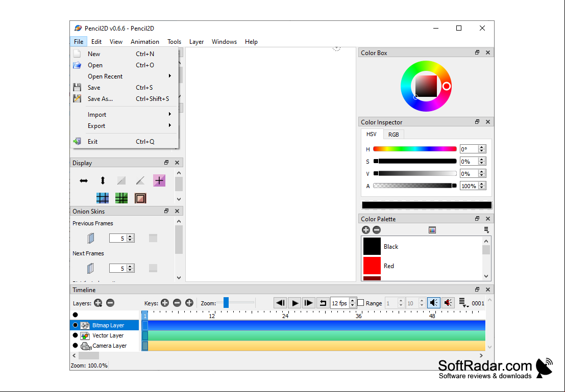The width and height of the screenshot is (565, 392).
Task: Toggle the green golden ratio grid overlay
Action: (x=121, y=198)
